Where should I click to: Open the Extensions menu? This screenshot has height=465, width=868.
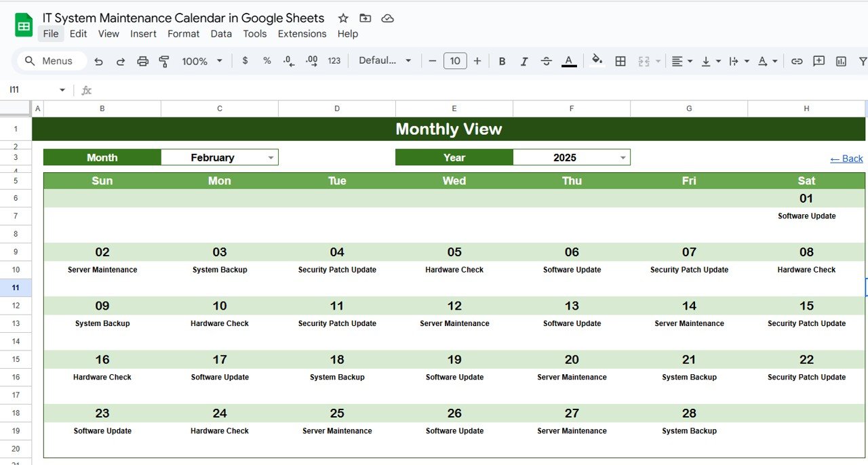(302, 34)
